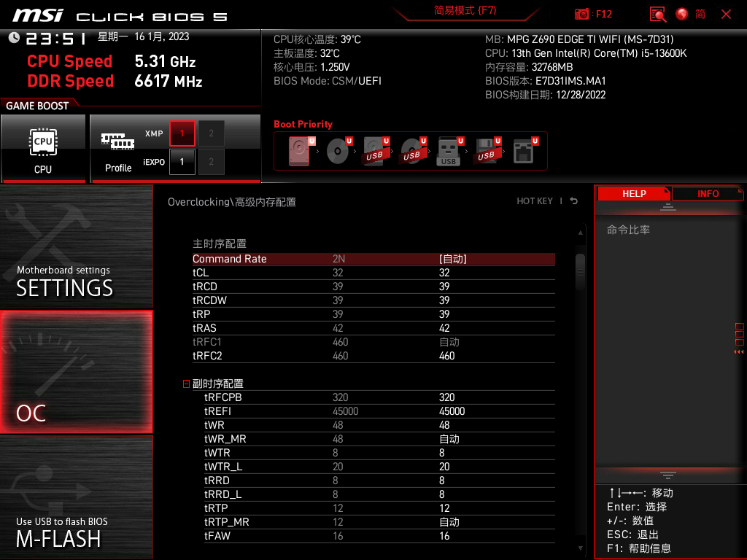747x560 pixels.
Task: Select iEXPO profile 2
Action: click(211, 162)
